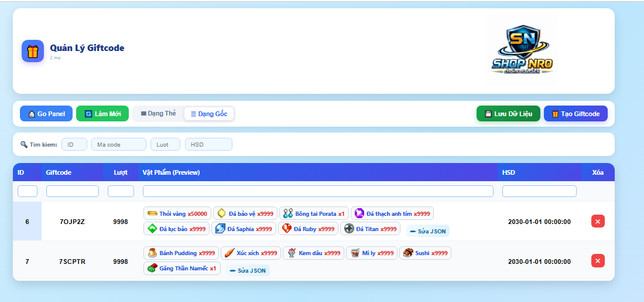Focus the HSD search field
Image resolution: width=644 pixels, height=302 pixels.
[208, 144]
